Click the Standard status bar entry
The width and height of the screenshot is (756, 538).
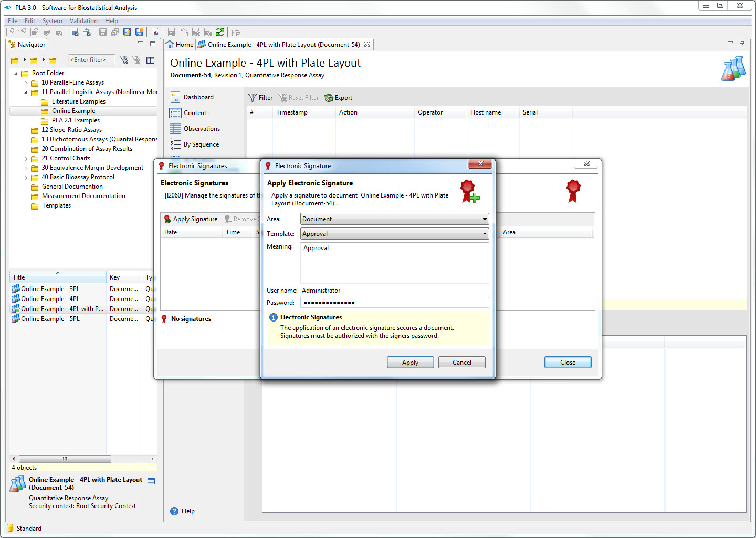tap(24, 529)
